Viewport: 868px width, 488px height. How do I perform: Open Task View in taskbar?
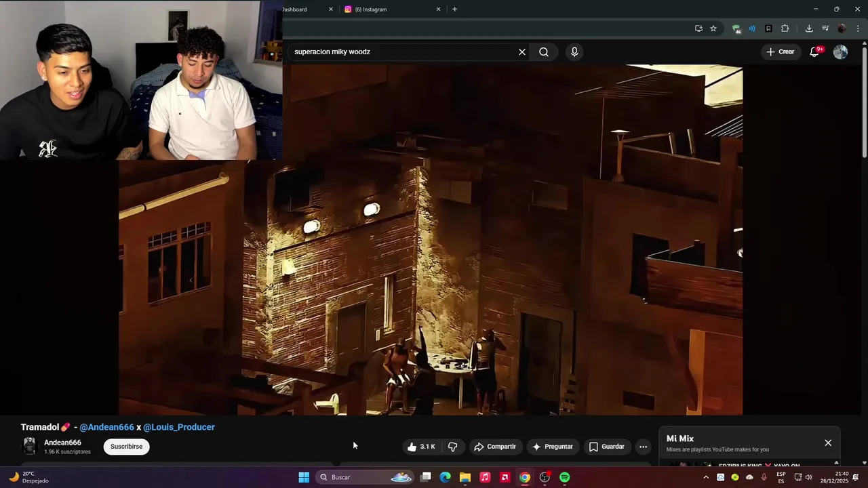426,477
